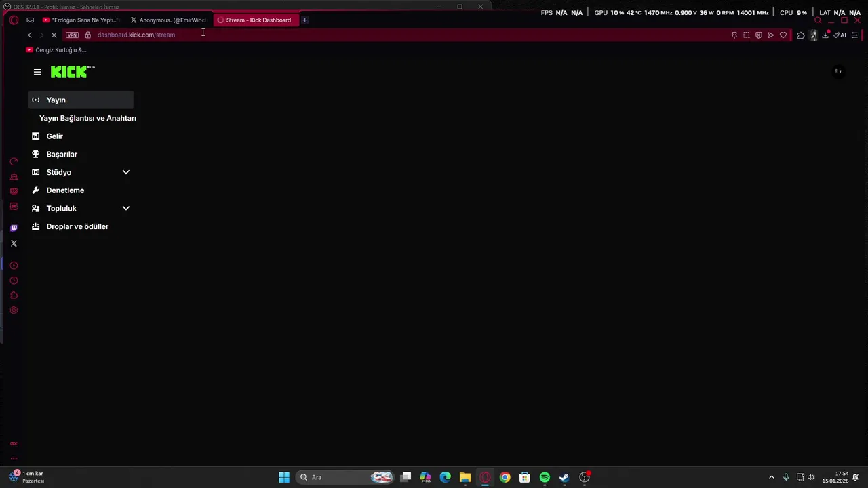Screen dimensions: 868x488
Task: Open the easy setup sliders icon
Action: click(854, 35)
